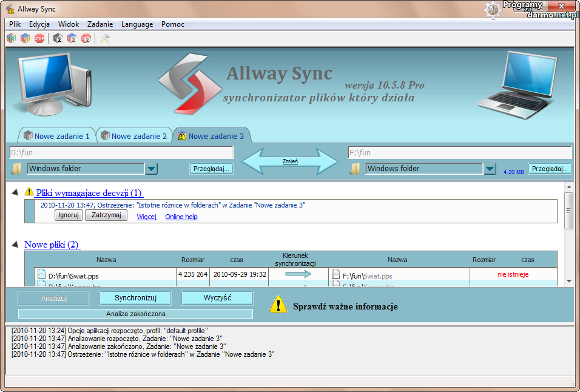Click the first colorful cube toolbar icon
Image resolution: width=580 pixels, height=392 pixels.
(x=11, y=38)
